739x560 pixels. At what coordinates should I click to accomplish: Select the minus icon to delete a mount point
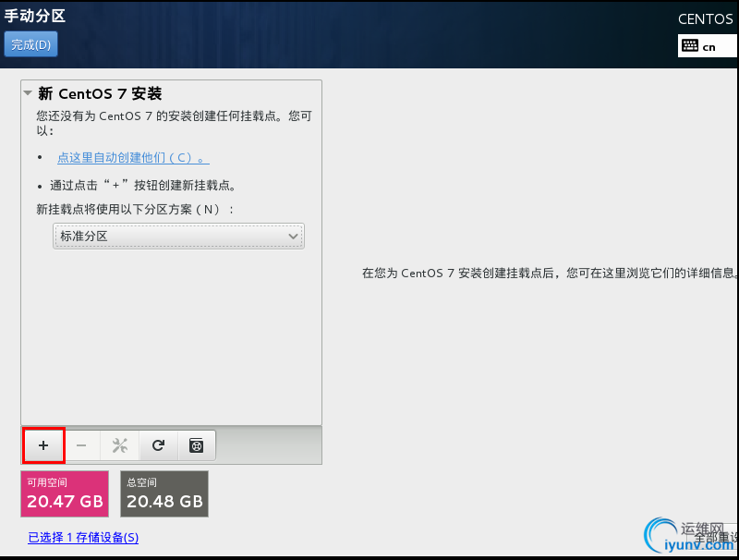pyautogui.click(x=81, y=445)
